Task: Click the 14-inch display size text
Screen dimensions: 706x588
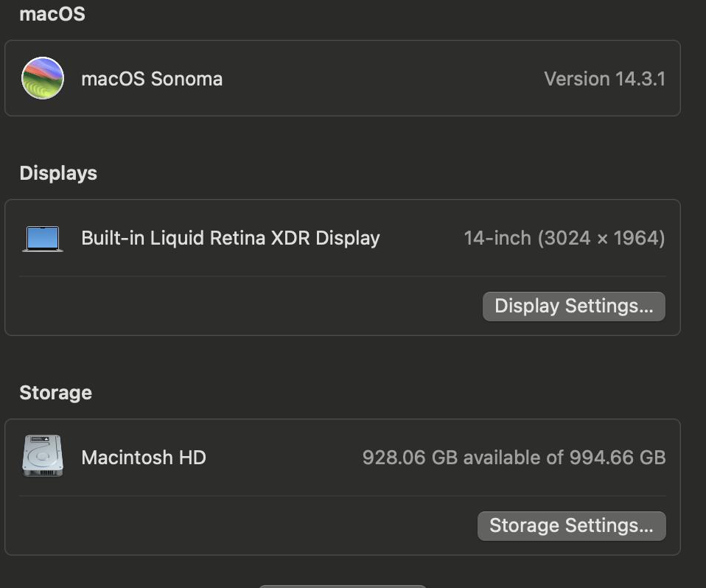Action: click(x=497, y=238)
